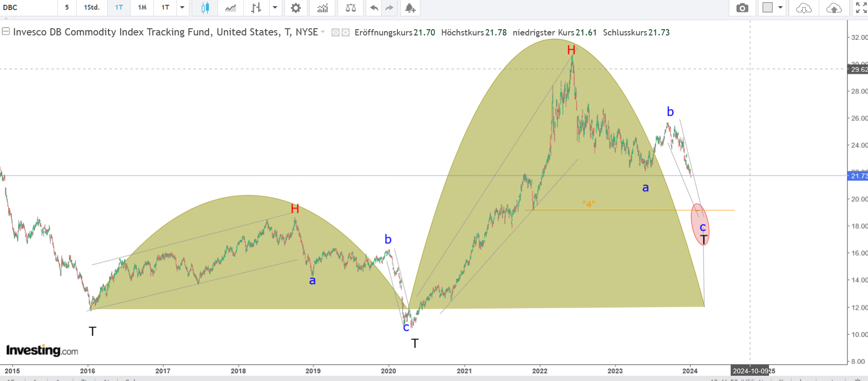
Task: Click the Invesco DB Commodity legend title
Action: [165, 32]
